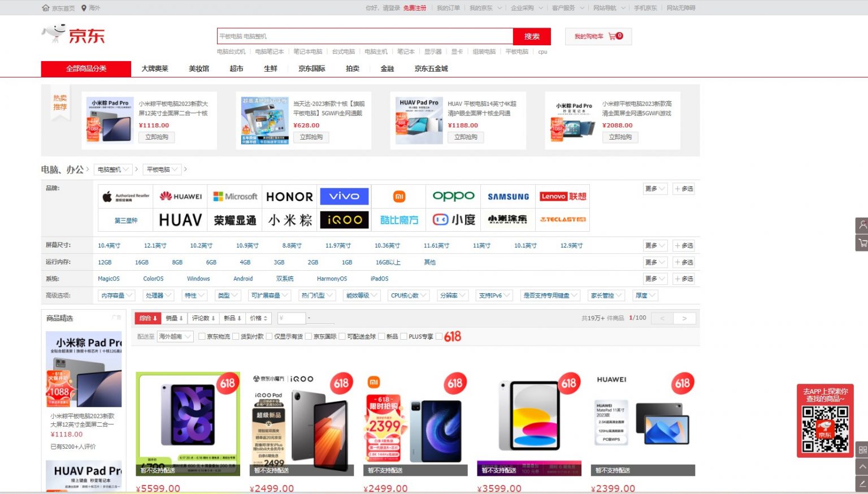
Task: Open the 海外越南 delivery region dropdown
Action: tap(174, 336)
